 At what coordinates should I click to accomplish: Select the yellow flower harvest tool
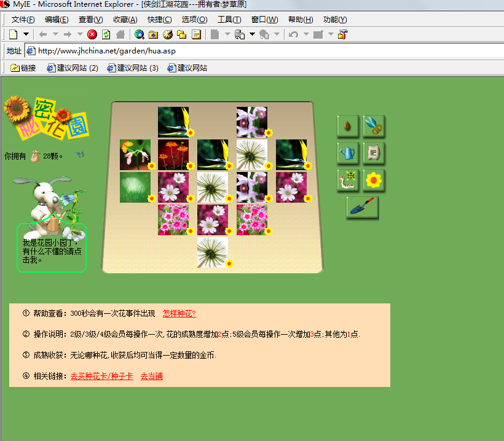click(x=374, y=181)
